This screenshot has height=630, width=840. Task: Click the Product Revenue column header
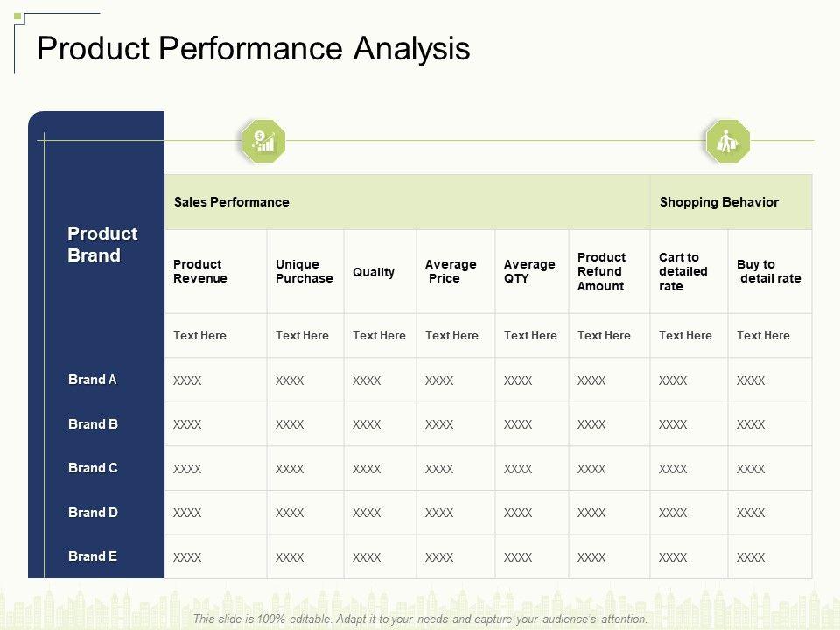[x=200, y=271]
